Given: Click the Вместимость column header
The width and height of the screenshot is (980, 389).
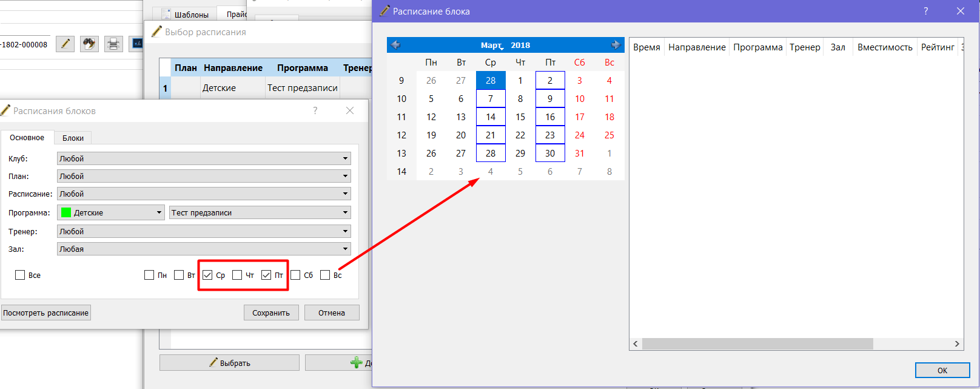Looking at the screenshot, I should tap(885, 47).
